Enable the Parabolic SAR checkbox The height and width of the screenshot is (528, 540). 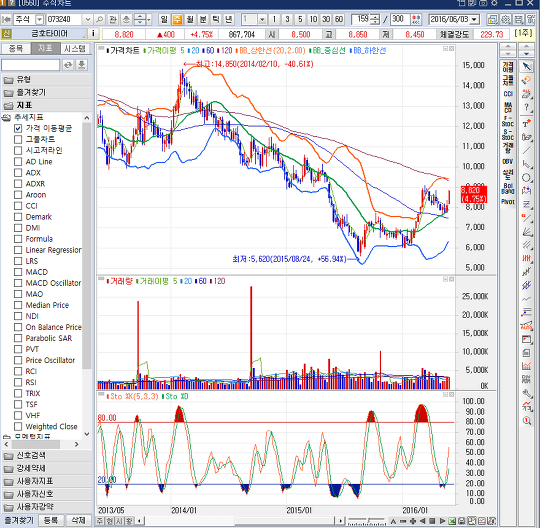point(18,338)
